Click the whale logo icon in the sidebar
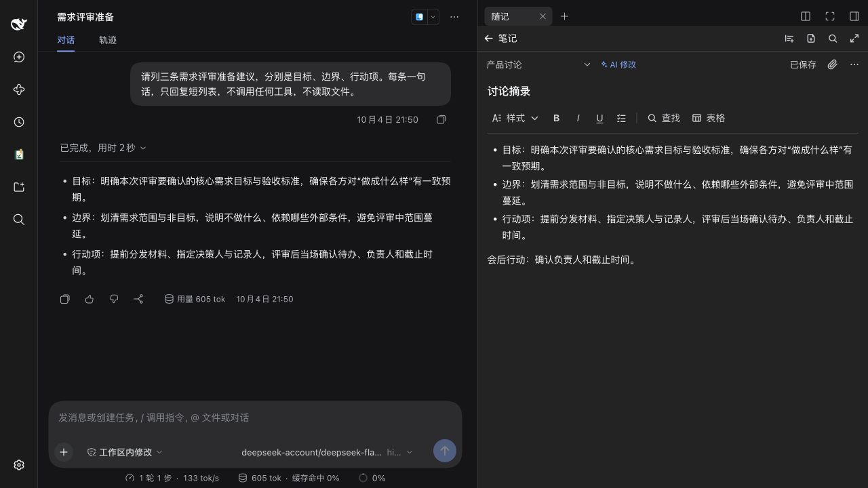This screenshot has width=868, height=488. pyautogui.click(x=19, y=24)
